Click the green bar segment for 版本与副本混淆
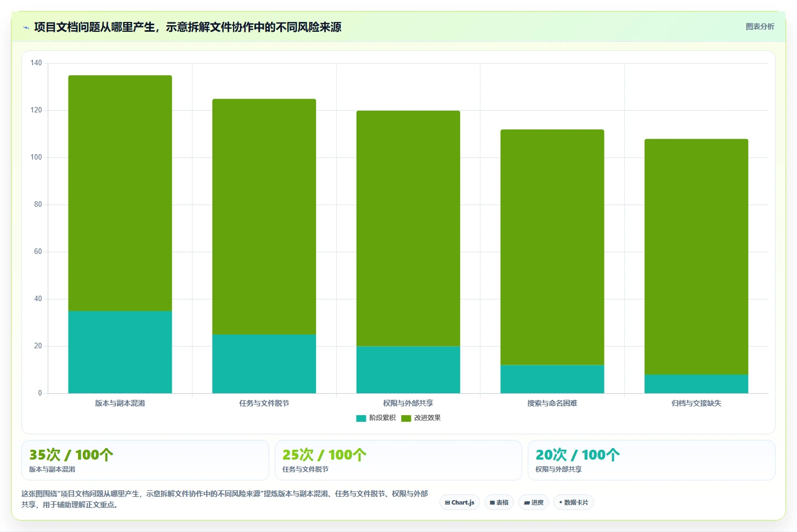This screenshot has height=532, width=797. pos(120,193)
